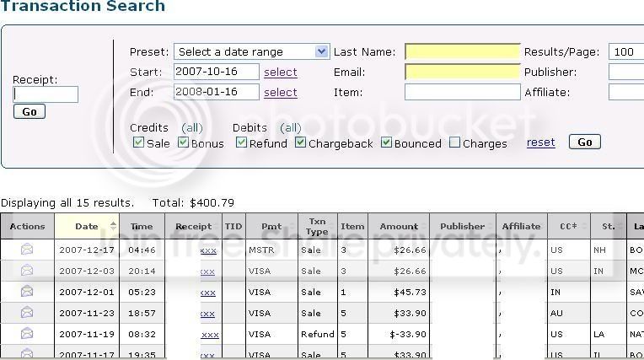The image size is (644, 360).
Task: Sort by Date column header
Action: 87,226
